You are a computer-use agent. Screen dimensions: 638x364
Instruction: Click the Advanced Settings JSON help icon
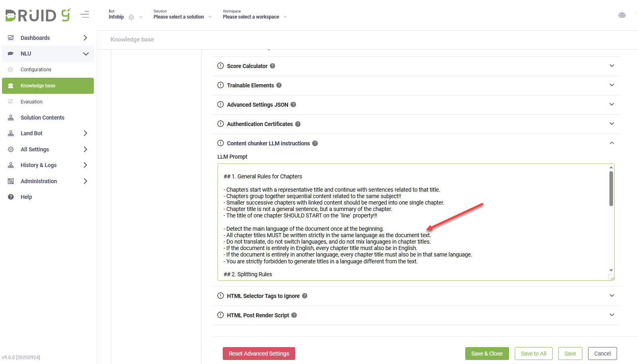click(x=293, y=105)
